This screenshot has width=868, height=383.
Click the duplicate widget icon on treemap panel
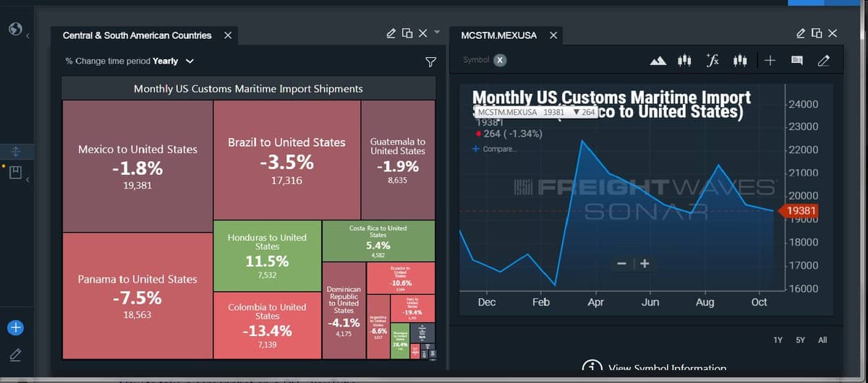(407, 33)
